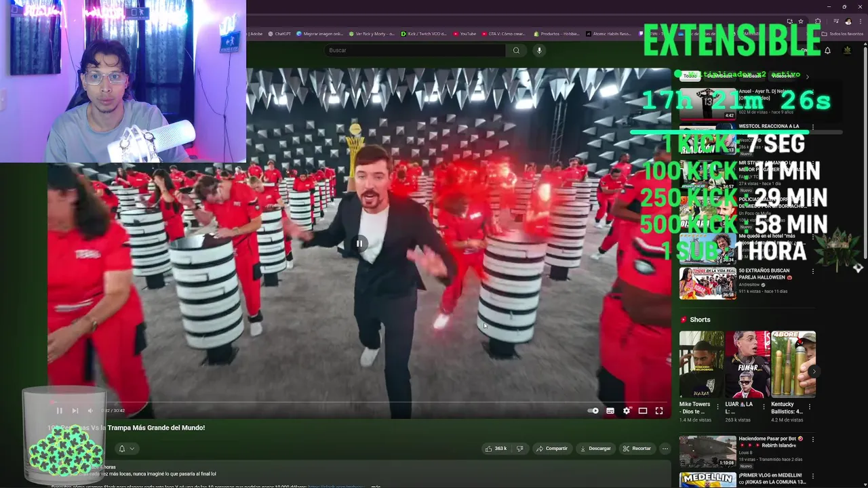868x488 pixels.
Task: Open the 'Ver Rick y Morty' bookmark
Action: tap(372, 33)
